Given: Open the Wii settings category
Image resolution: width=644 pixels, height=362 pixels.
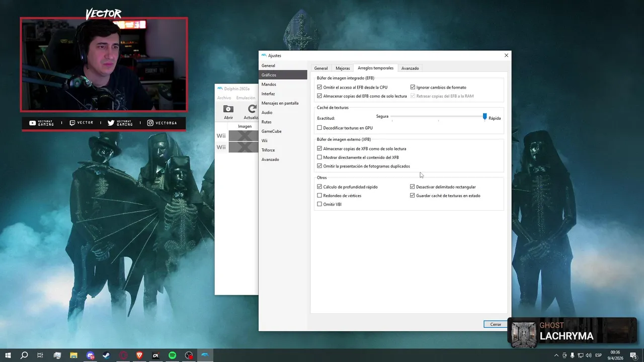Looking at the screenshot, I should tap(283, 141).
